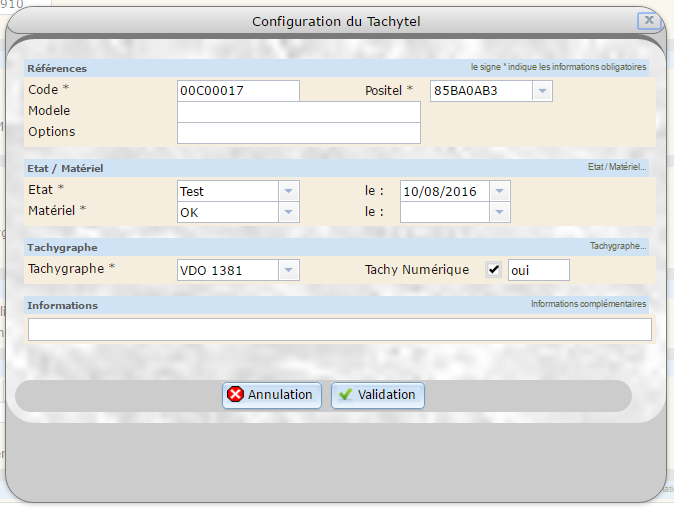Open the Positel dropdown arrow
The image size is (674, 509).
(x=541, y=91)
